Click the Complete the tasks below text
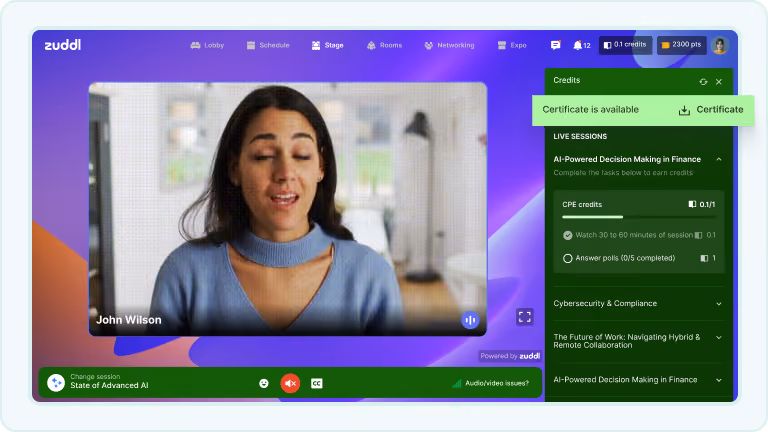Screen dimensions: 768x432 [x=623, y=172]
